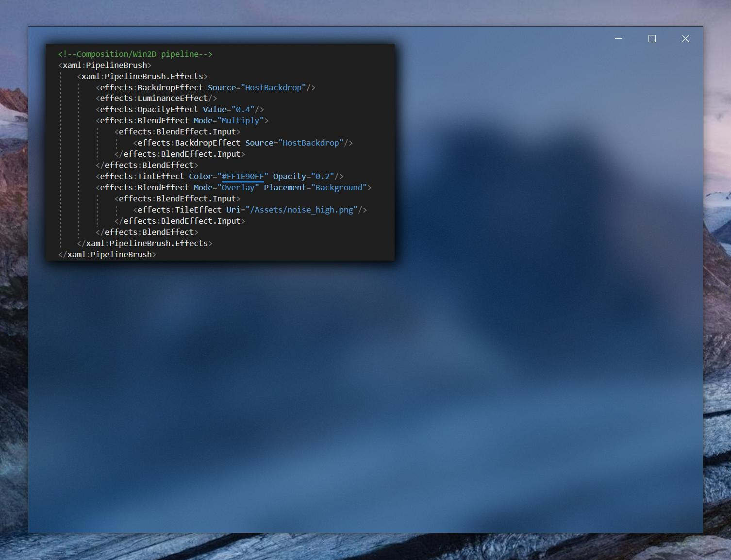Image resolution: width=731 pixels, height=560 pixels.
Task: Click the first BackdropEffect HostBackdrop line
Action: tap(206, 87)
